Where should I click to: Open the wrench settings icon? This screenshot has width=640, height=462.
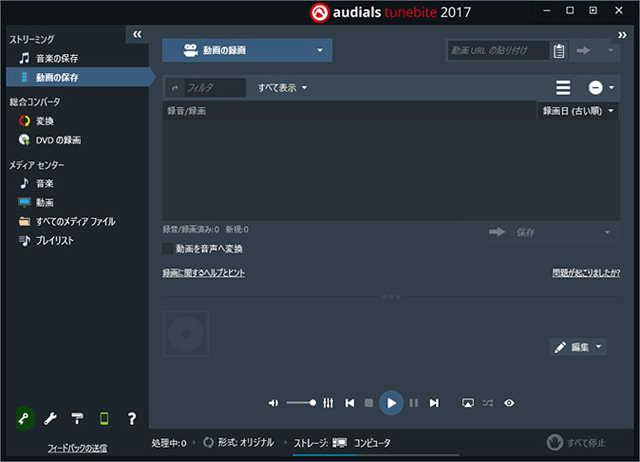tap(50, 418)
